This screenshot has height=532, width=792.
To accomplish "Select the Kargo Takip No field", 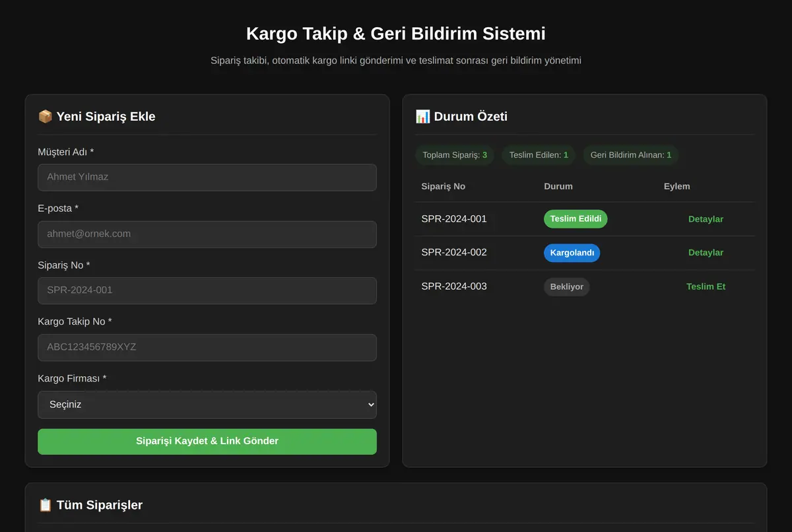I will tap(207, 347).
